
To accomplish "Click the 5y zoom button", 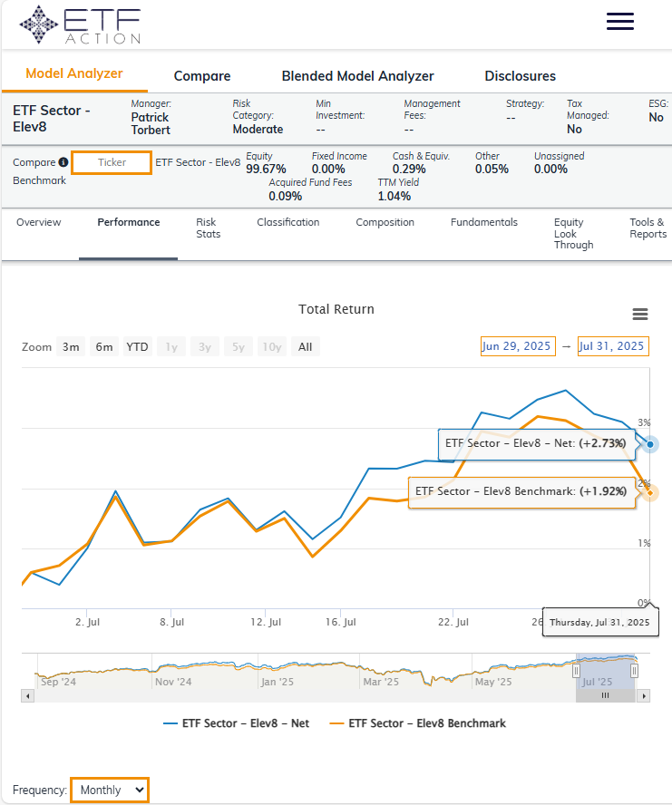I will point(239,347).
